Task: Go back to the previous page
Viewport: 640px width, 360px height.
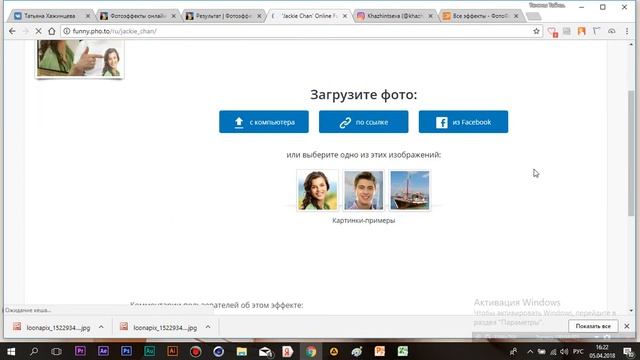Action: (x=12, y=31)
